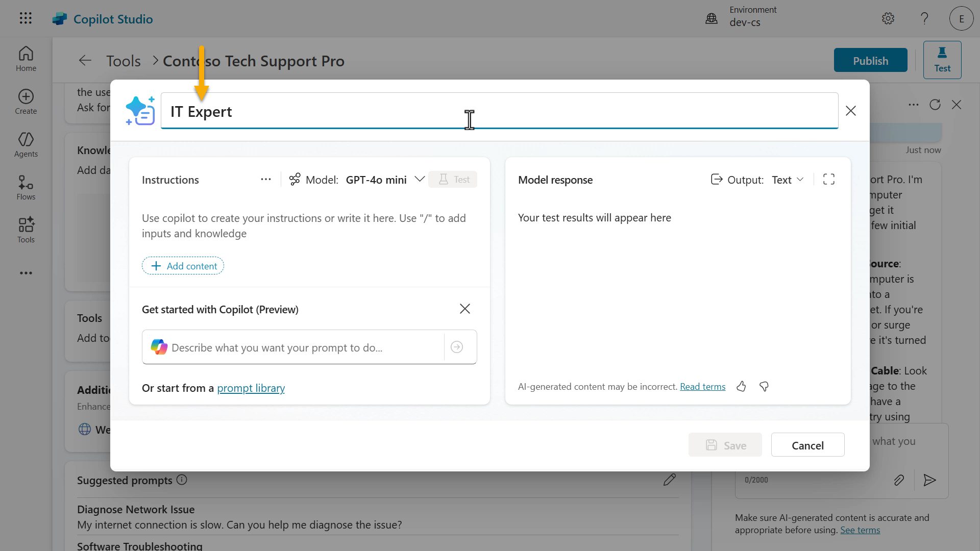Open the See terms link
The height and width of the screenshot is (551, 980).
(x=860, y=530)
